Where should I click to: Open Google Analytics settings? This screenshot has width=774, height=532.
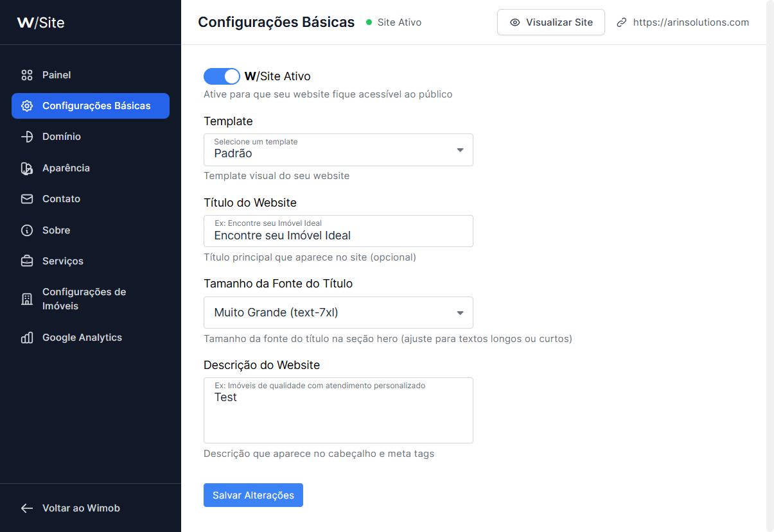click(91, 338)
